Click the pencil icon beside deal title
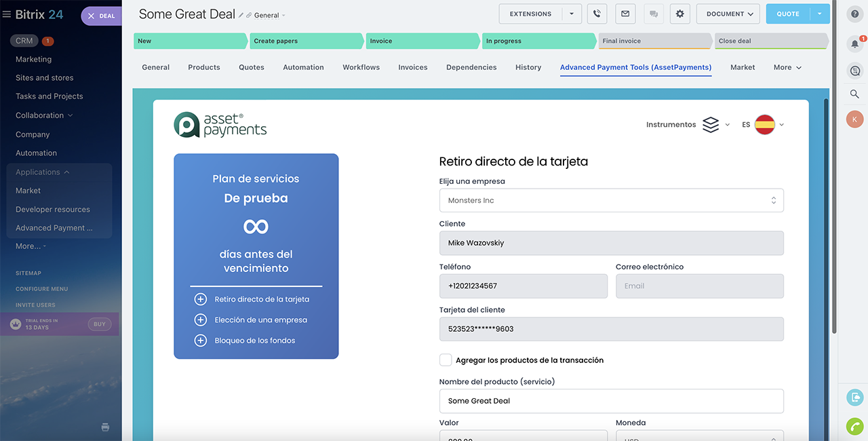The image size is (868, 441). [241, 15]
